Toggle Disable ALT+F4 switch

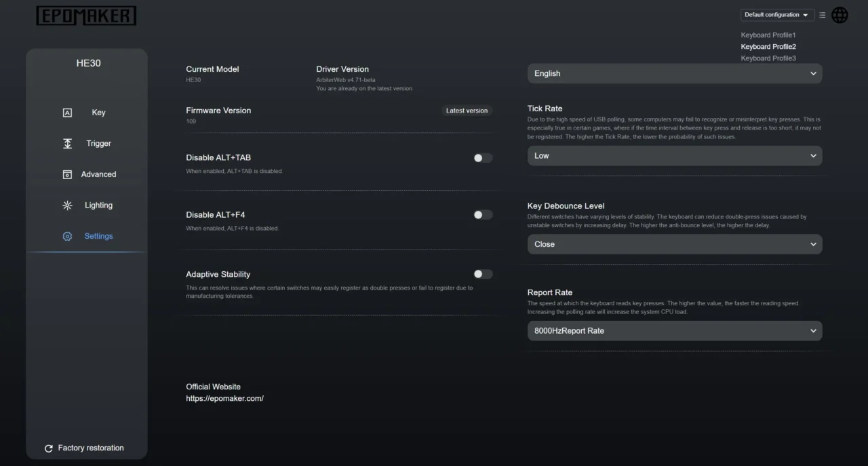click(483, 215)
